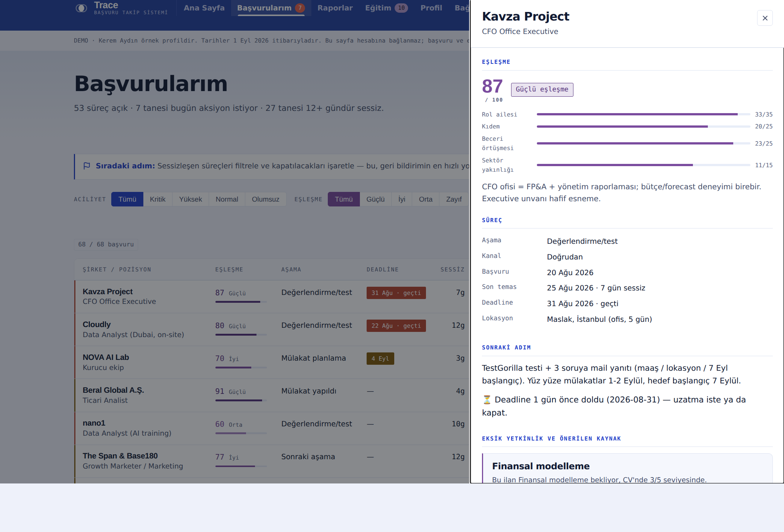Image resolution: width=784 pixels, height=532 pixels.
Task: Select Tümü in Eşleşme filter
Action: [343, 199]
